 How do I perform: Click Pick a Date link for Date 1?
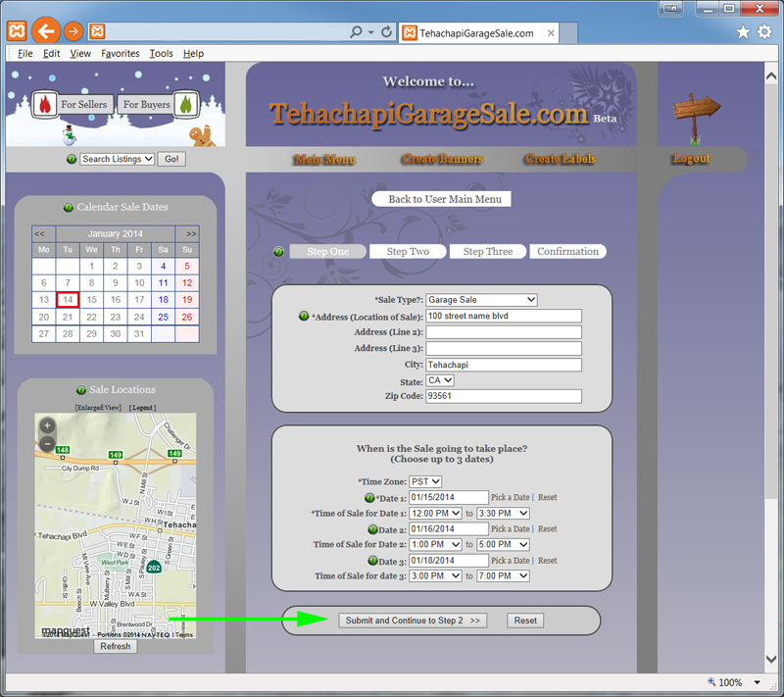pos(510,497)
